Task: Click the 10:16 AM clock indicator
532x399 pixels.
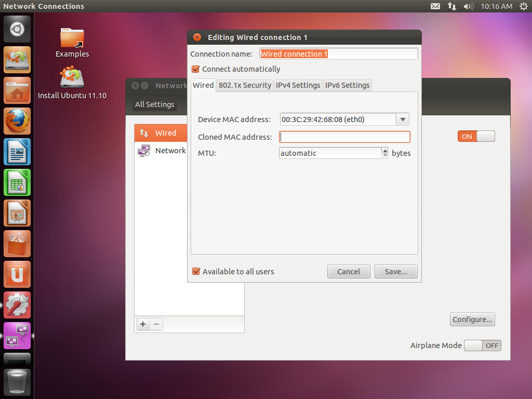Action: (496, 6)
